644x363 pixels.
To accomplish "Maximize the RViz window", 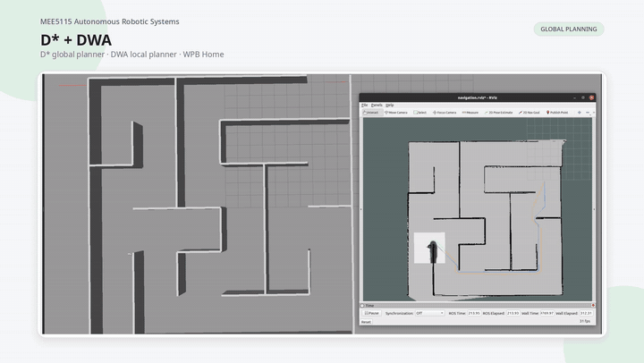I will coord(583,97).
